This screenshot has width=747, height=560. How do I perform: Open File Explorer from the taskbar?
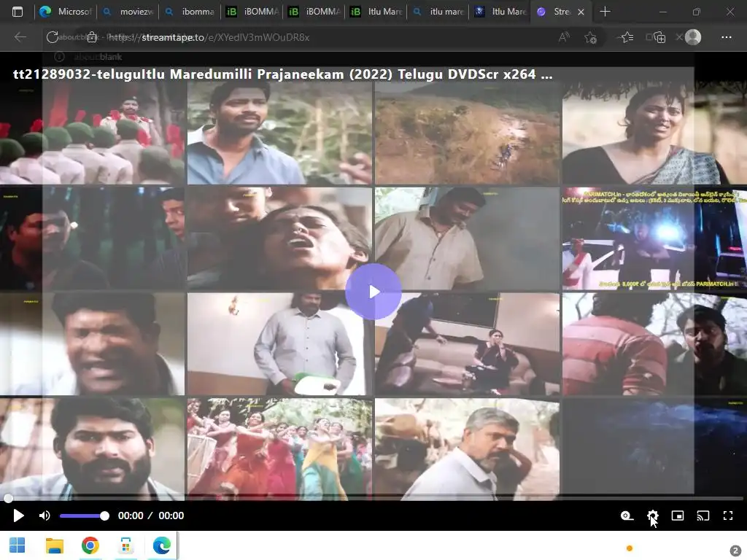pyautogui.click(x=54, y=545)
